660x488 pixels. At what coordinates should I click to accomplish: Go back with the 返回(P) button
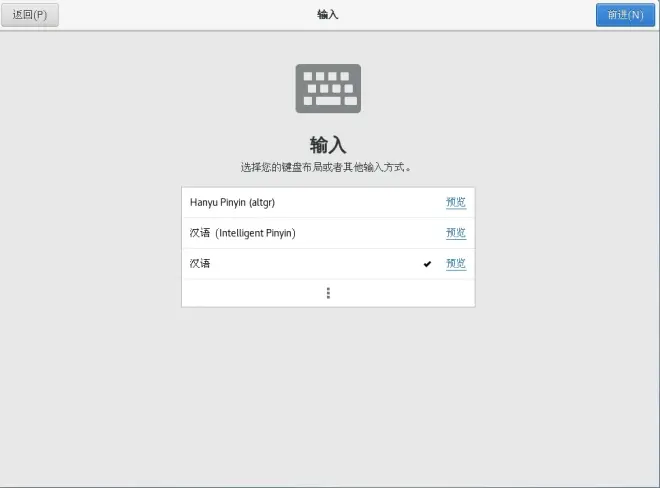pyautogui.click(x=30, y=15)
